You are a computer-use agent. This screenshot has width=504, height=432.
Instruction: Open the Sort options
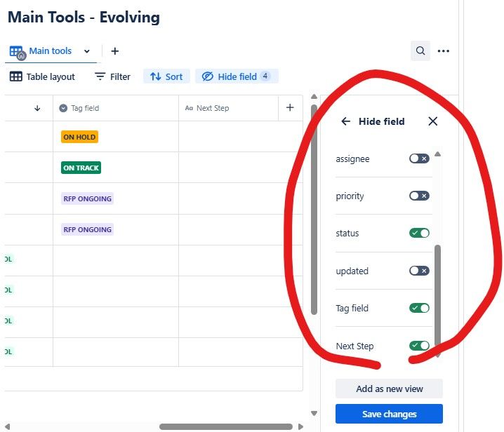(166, 76)
